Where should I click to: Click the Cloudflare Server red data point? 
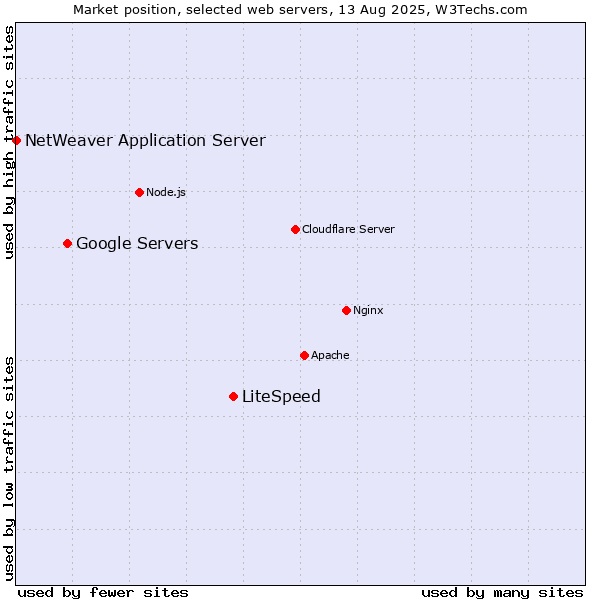(x=295, y=229)
